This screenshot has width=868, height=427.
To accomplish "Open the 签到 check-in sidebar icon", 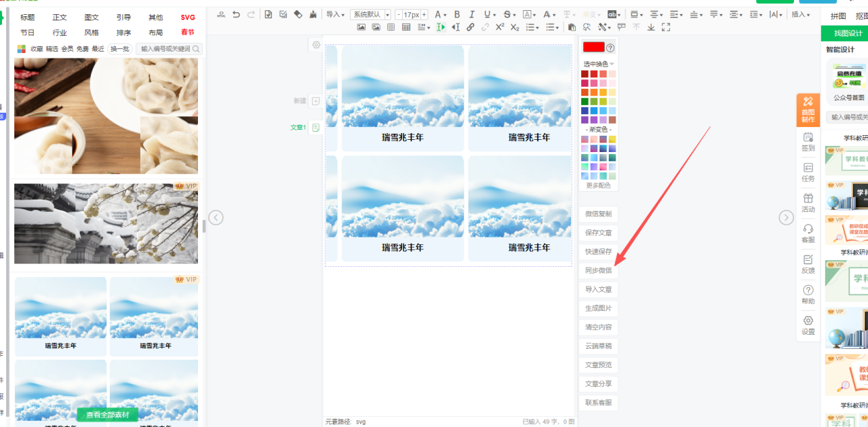I will coord(808,141).
